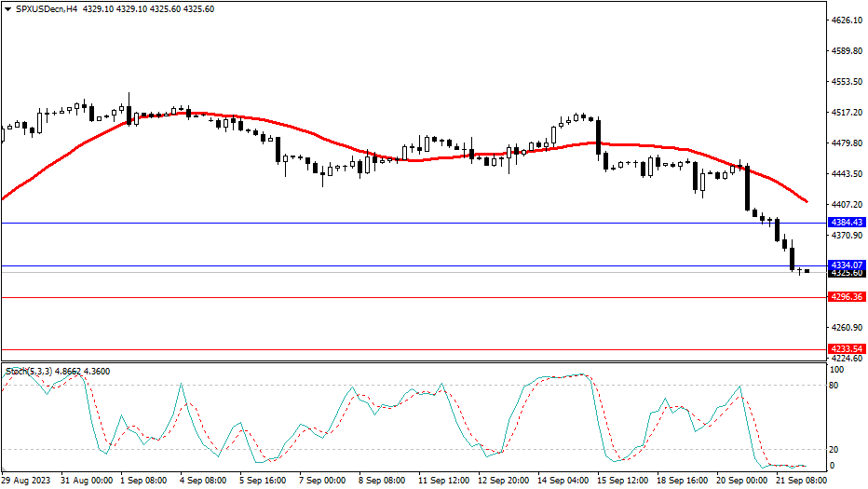
Task: Click the 4479.80 price axis value
Action: pos(847,143)
